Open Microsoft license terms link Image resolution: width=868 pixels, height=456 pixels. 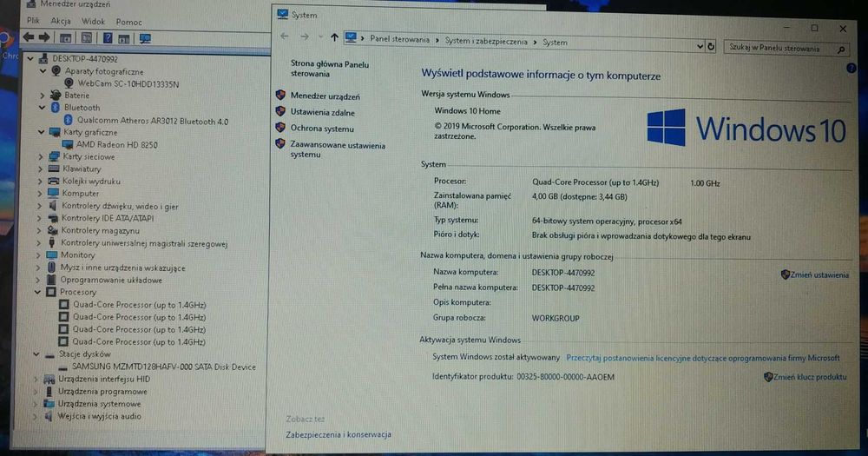click(702, 358)
